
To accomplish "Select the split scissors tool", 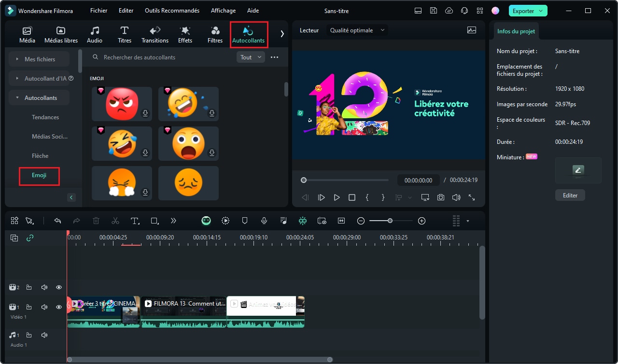I will point(115,221).
